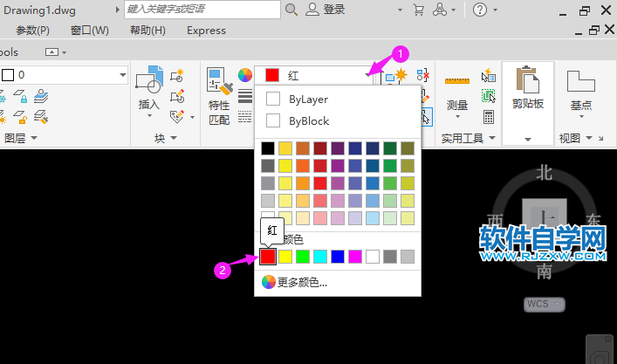
Task: Pick the yellow index color swatch
Action: pyautogui.click(x=285, y=257)
